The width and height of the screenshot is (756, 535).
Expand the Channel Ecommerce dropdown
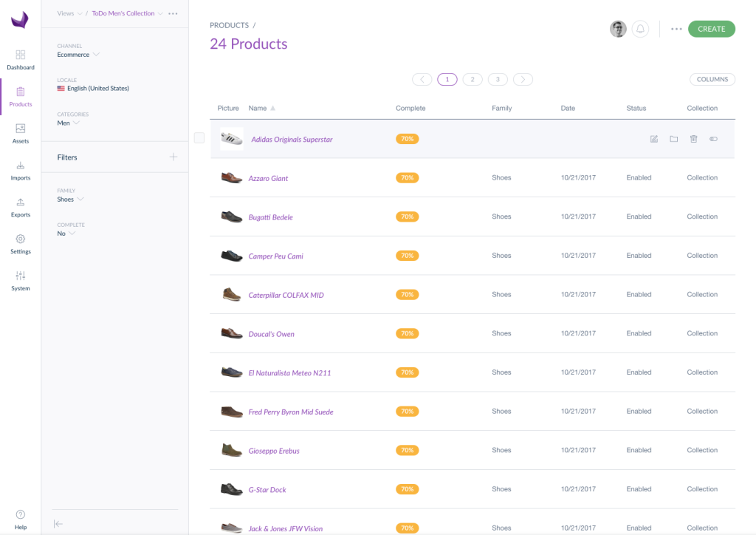pos(78,55)
